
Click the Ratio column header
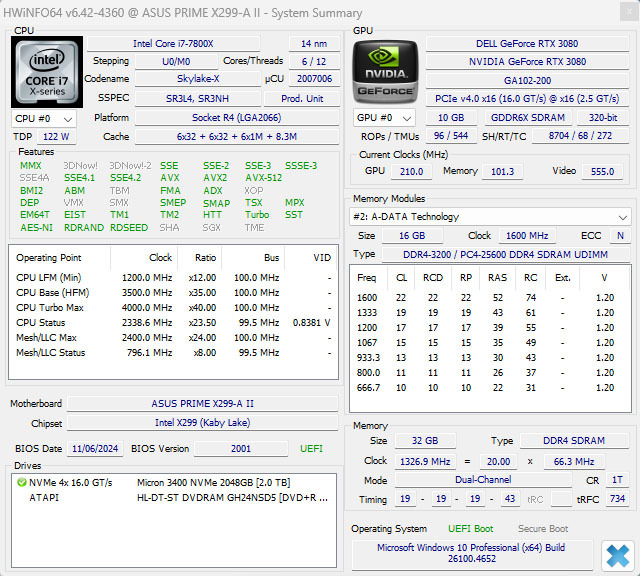tap(200, 258)
